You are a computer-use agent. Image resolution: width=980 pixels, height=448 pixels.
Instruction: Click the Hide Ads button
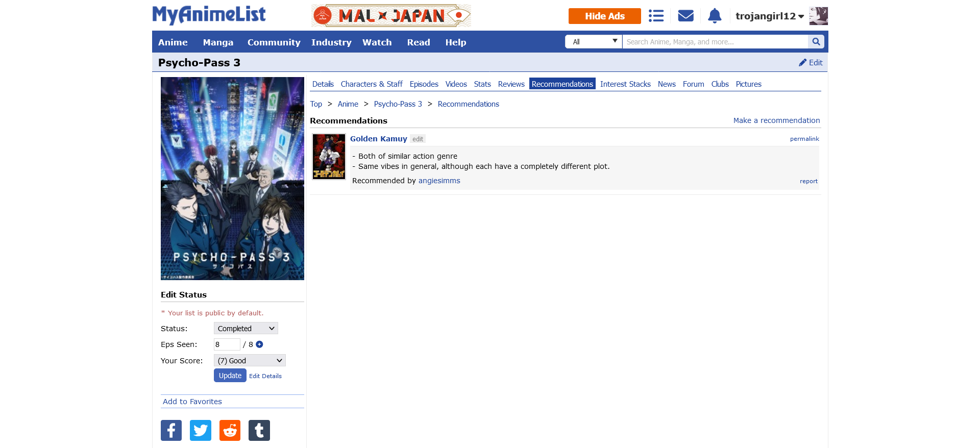point(605,16)
